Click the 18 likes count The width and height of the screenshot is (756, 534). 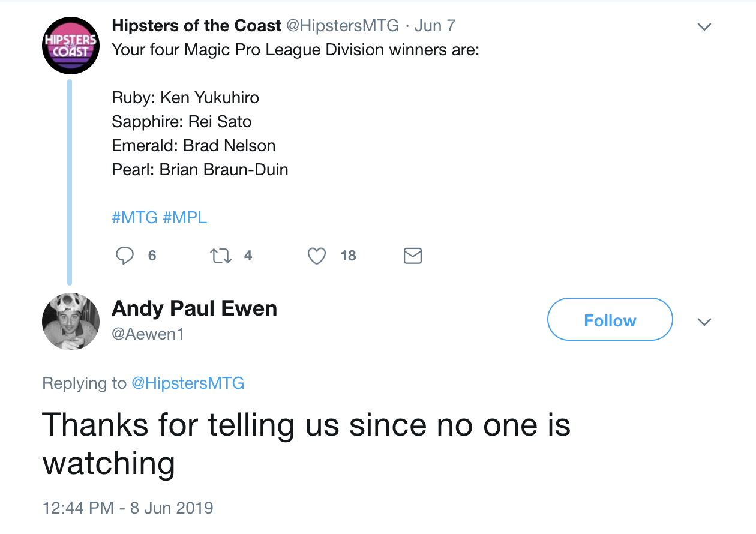click(348, 256)
